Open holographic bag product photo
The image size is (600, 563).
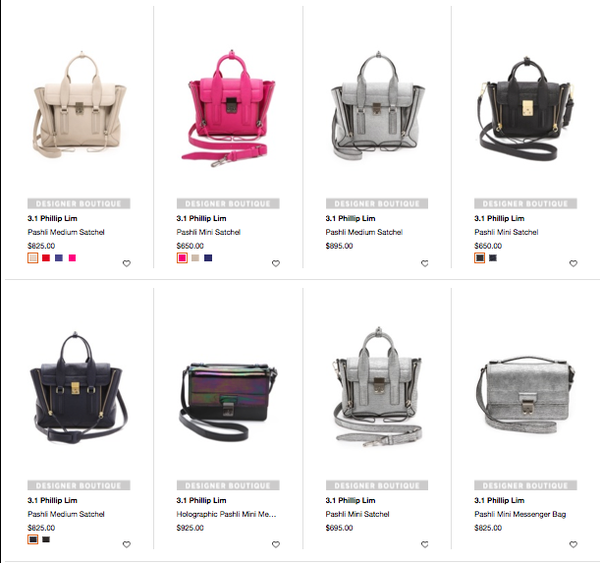pyautogui.click(x=228, y=401)
